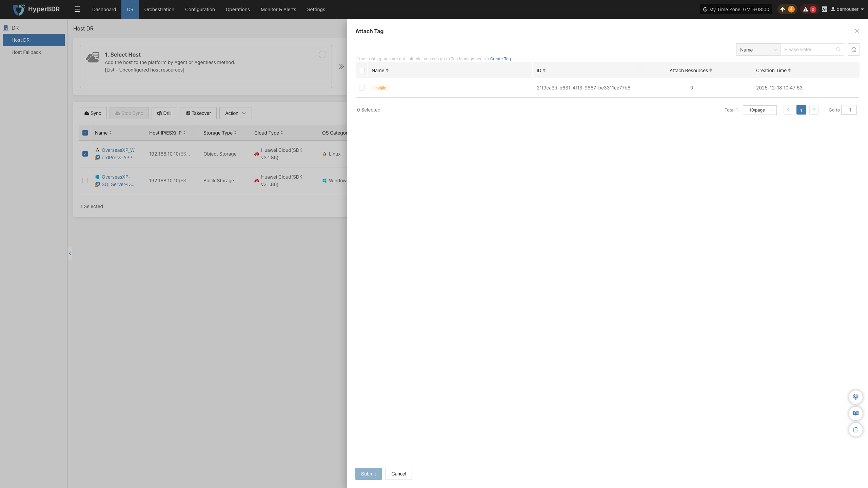The width and height of the screenshot is (868, 488).
Task: Select Host Failback in sidebar
Action: (34, 52)
